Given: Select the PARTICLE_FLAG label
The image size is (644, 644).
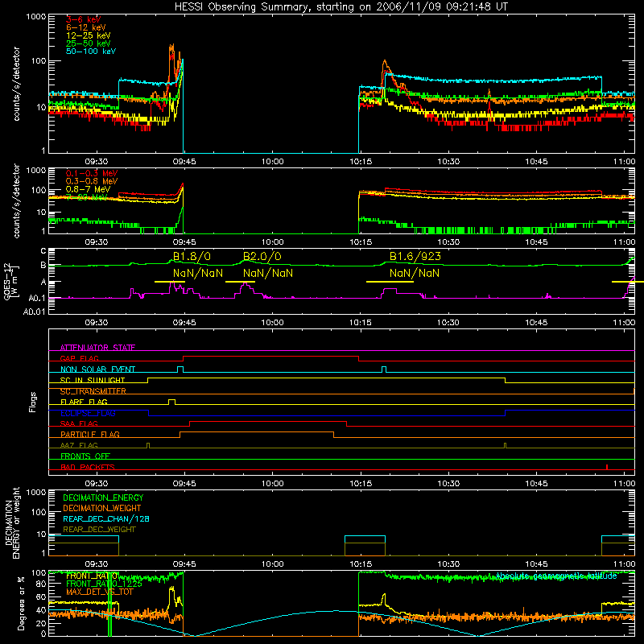Looking at the screenshot, I should (90, 435).
